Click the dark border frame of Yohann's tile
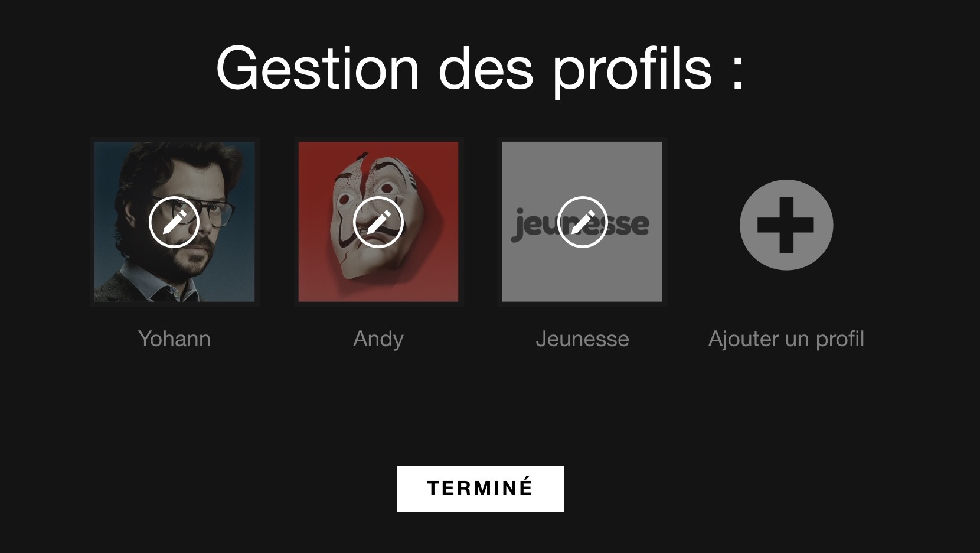 (175, 139)
